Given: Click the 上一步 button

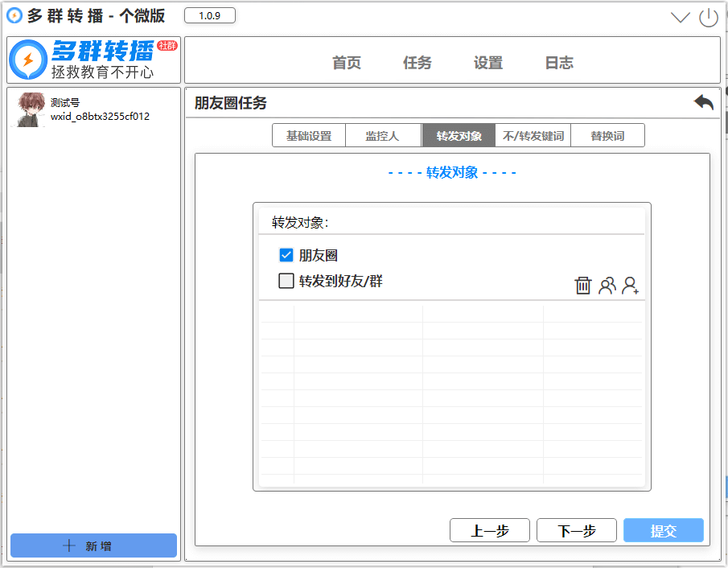Looking at the screenshot, I should pos(489,530).
